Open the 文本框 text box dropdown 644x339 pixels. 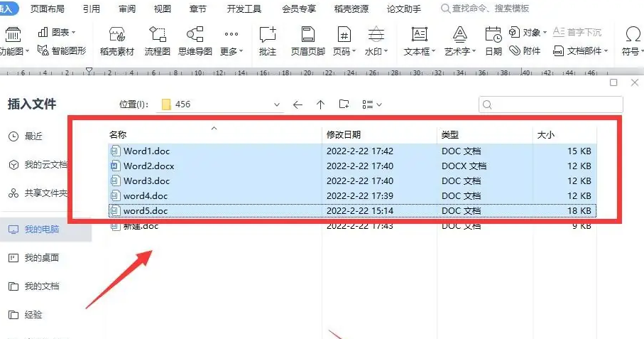click(420, 41)
